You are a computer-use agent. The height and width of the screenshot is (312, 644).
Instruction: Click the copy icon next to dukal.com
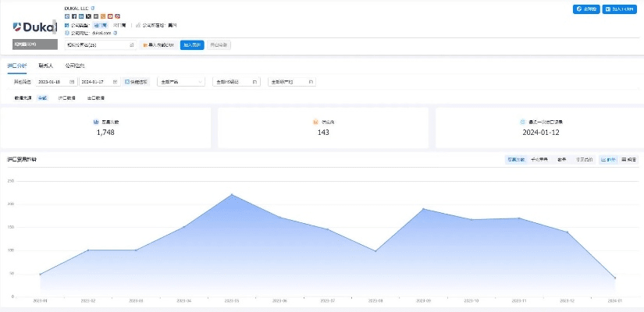pos(116,34)
